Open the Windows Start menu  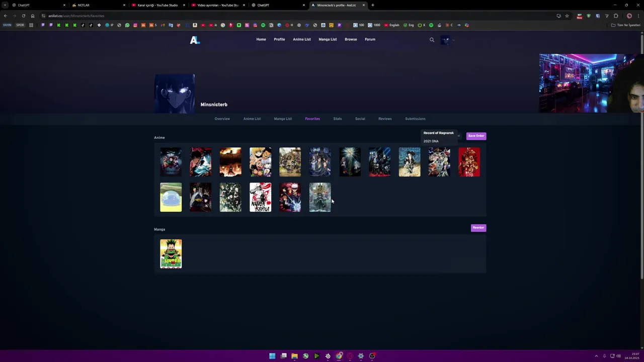(272, 356)
